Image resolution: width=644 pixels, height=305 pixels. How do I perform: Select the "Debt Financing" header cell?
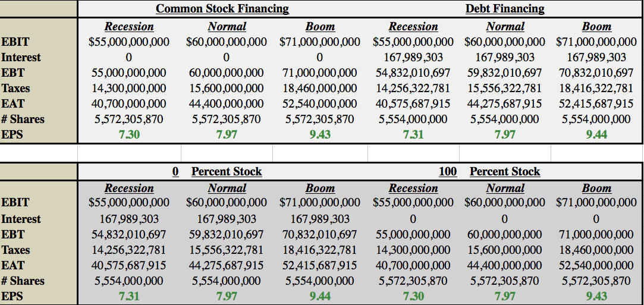click(505, 8)
